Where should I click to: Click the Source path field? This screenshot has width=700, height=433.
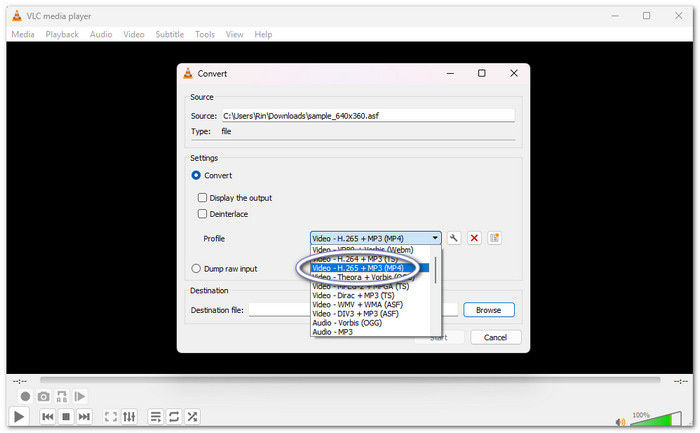(368, 116)
